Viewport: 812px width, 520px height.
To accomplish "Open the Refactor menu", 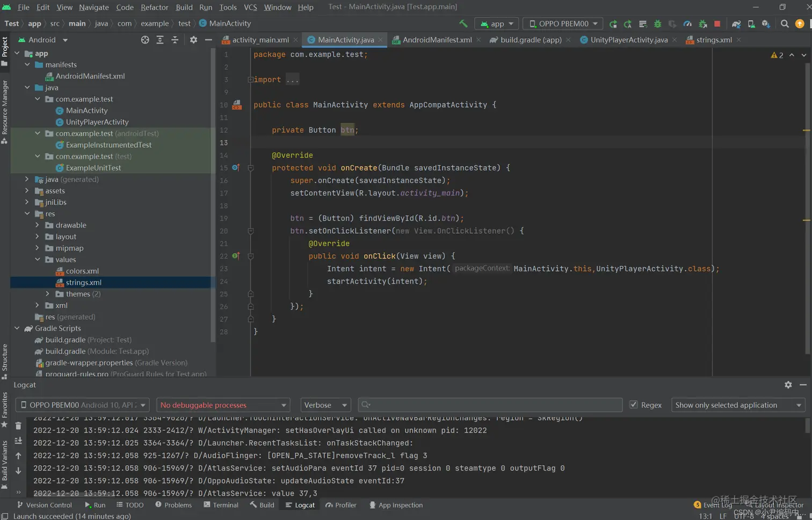I will point(154,7).
